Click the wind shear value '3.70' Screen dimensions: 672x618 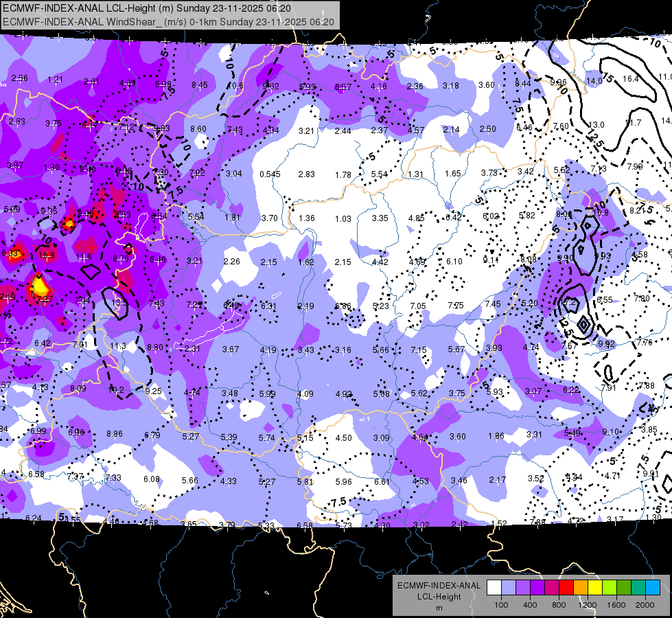(x=270, y=218)
